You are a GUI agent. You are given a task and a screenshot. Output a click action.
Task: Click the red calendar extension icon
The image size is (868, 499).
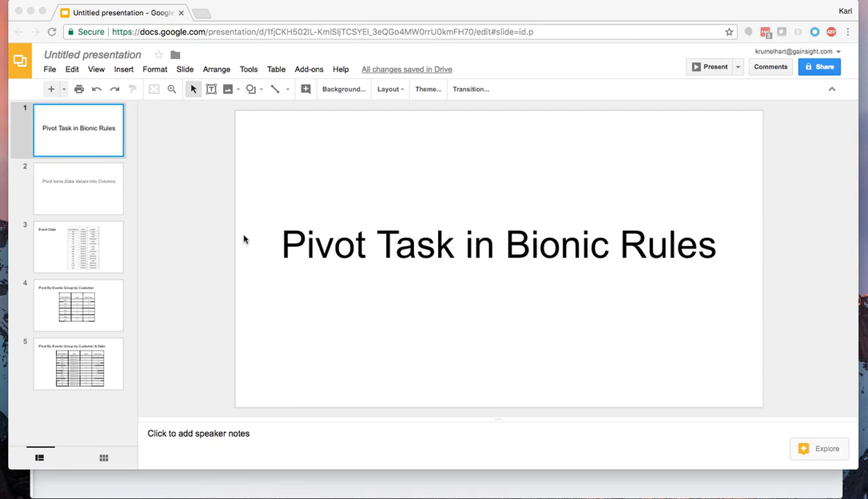[x=766, y=32]
